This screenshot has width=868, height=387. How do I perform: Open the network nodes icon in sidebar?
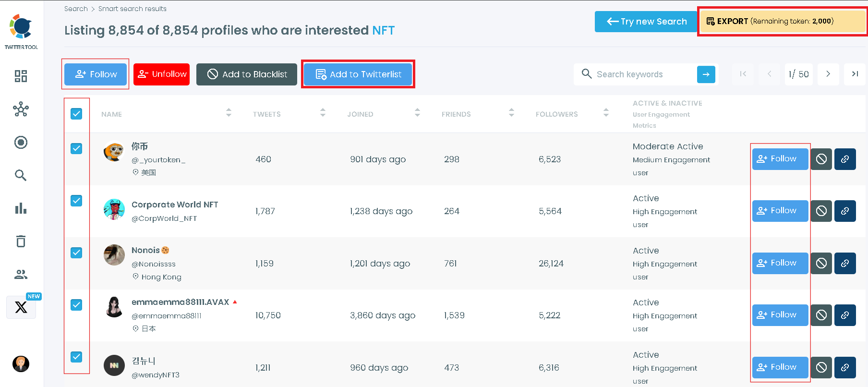(21, 109)
